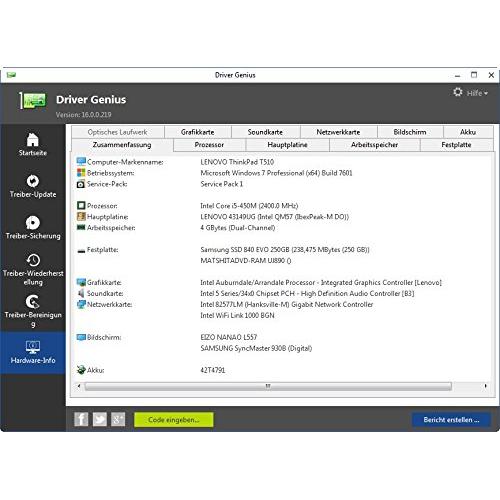This screenshot has height=500, width=500.
Task: Open the Treiber-Update section
Action: pos(33,186)
